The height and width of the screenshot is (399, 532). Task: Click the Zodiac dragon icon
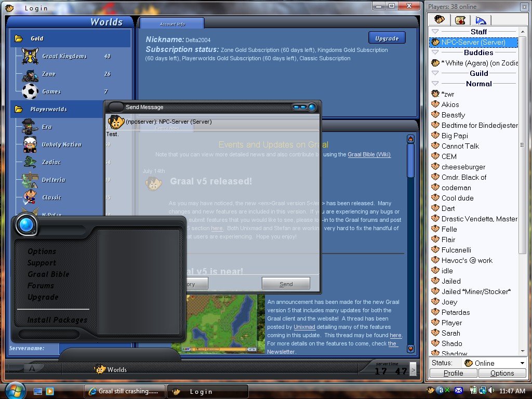[x=30, y=162]
